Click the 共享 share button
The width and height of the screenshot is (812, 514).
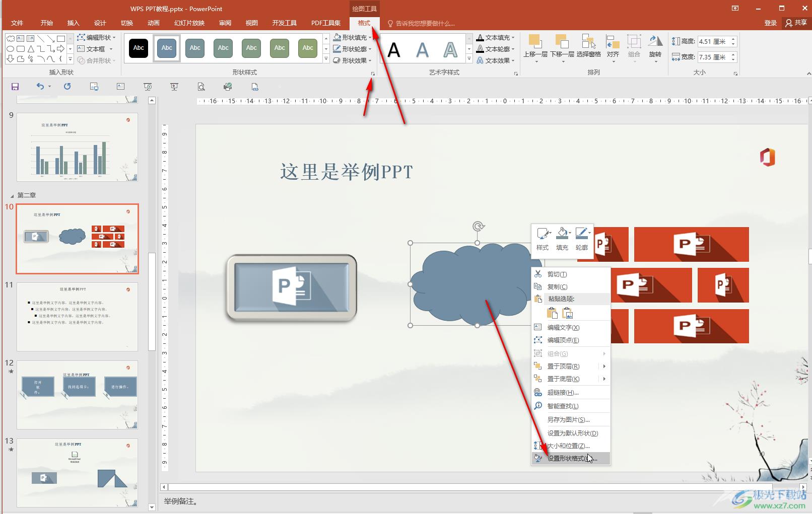click(796, 23)
